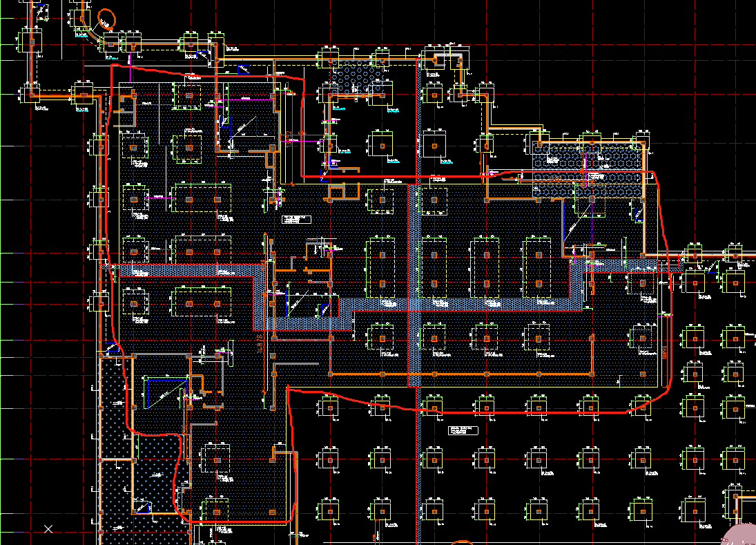The height and width of the screenshot is (545, 756).
Task: Select the orange ellipse annotation on the curved wall
Action: 106,19
